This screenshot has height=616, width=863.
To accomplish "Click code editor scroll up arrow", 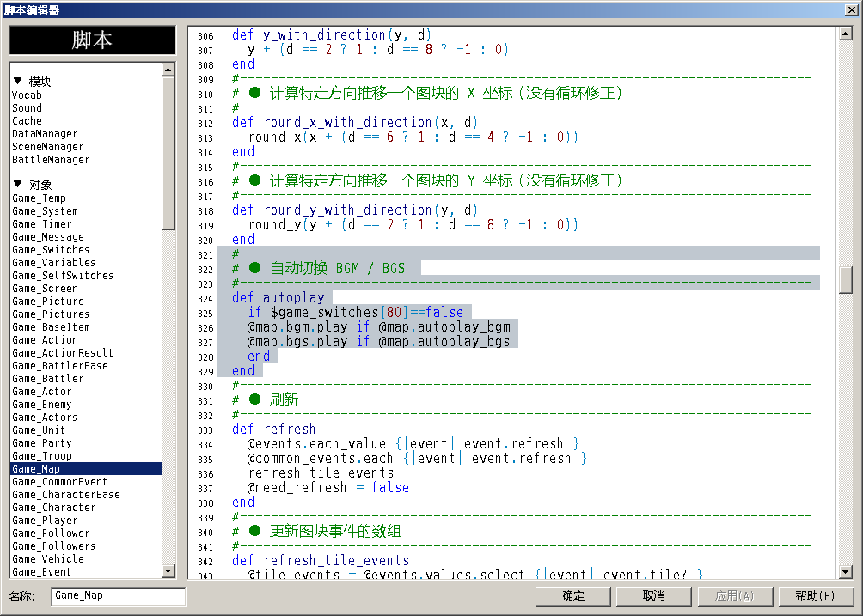I will click(846, 34).
